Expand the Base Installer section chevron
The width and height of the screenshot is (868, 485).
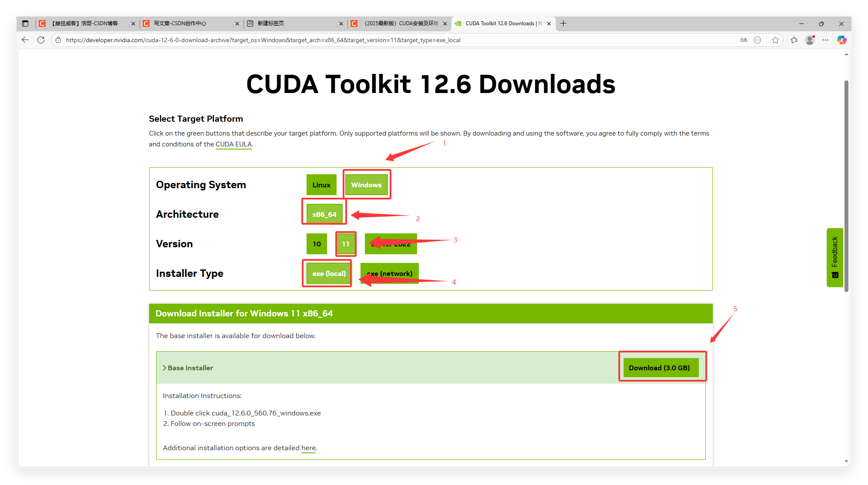(164, 368)
